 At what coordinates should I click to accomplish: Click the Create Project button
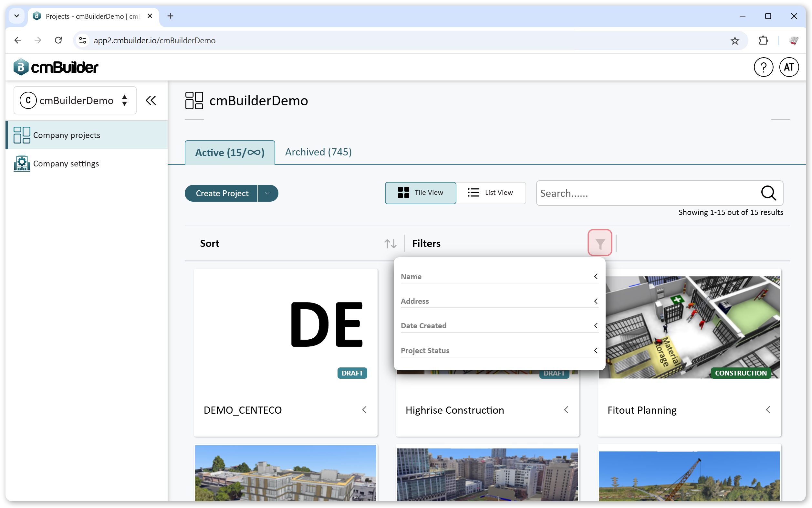click(x=222, y=193)
